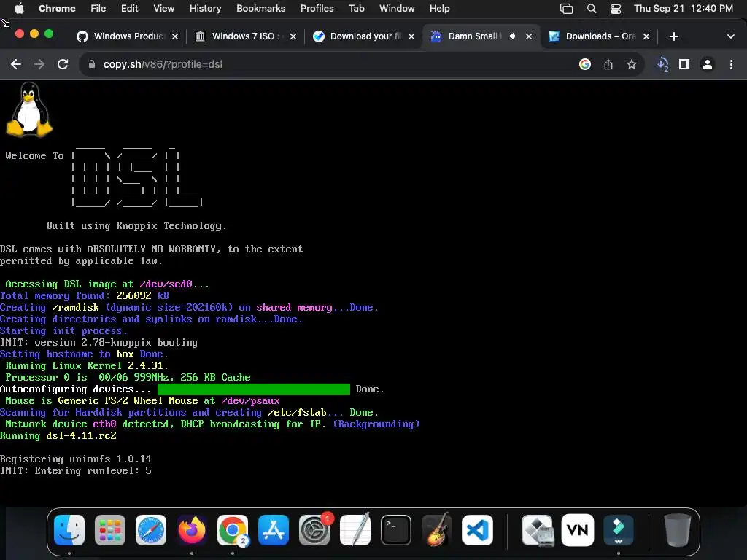Close the Windows 7 ISO tab
The width and height of the screenshot is (747, 560).
(293, 36)
